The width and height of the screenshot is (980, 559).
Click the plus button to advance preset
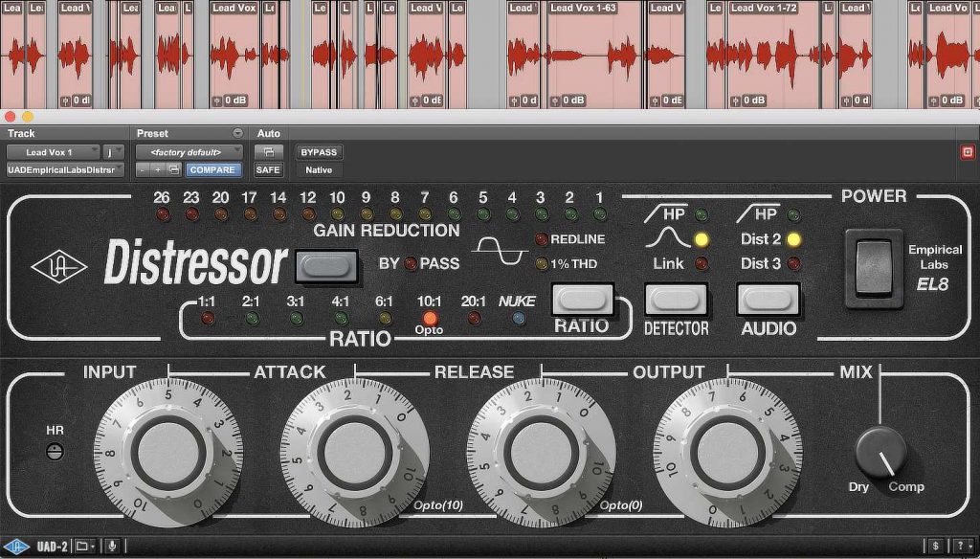pyautogui.click(x=157, y=171)
